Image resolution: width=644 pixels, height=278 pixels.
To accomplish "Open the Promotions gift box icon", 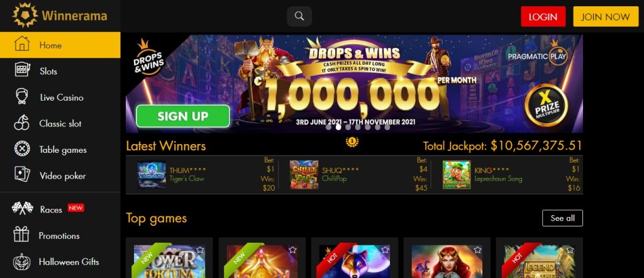I will point(21,235).
